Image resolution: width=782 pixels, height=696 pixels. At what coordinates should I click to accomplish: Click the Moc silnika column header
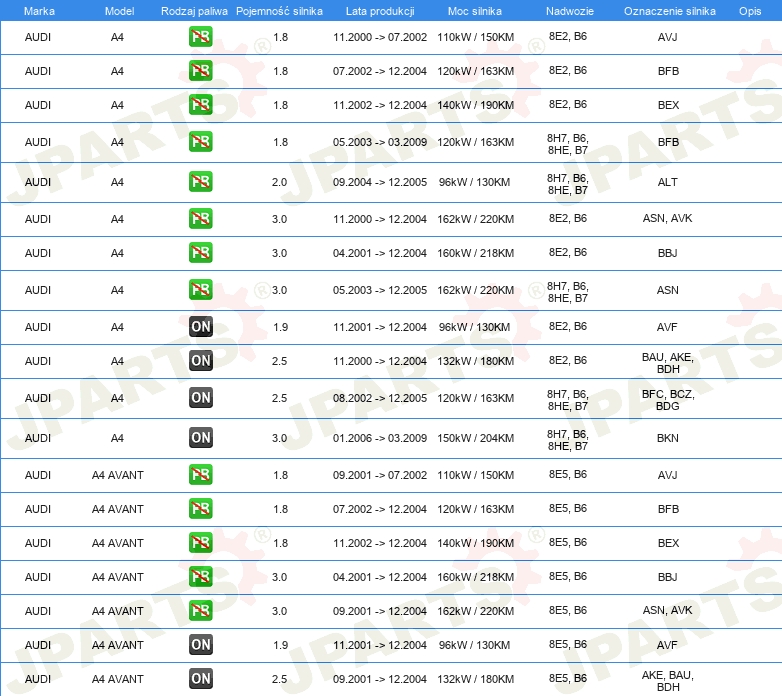click(x=475, y=11)
